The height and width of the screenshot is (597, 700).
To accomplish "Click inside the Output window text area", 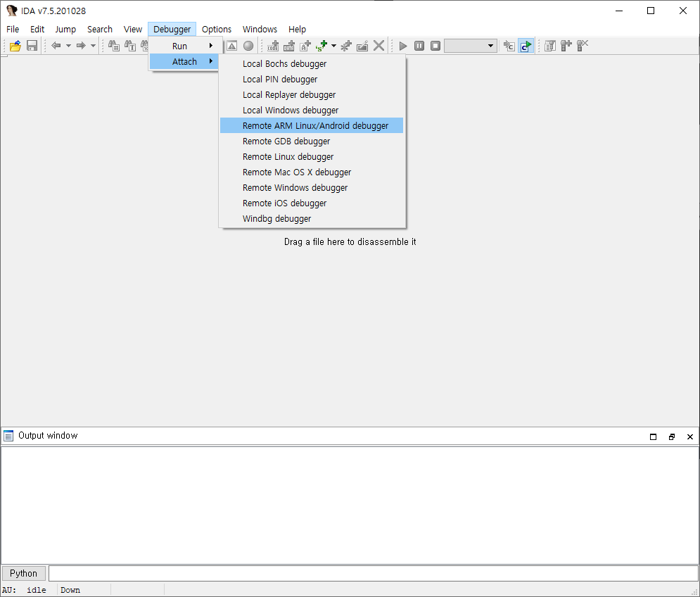I will tap(350, 505).
